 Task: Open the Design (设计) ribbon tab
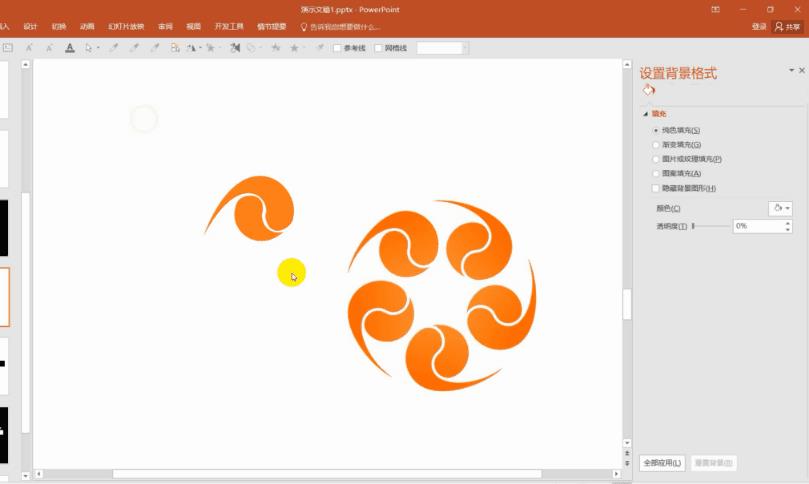pos(30,27)
